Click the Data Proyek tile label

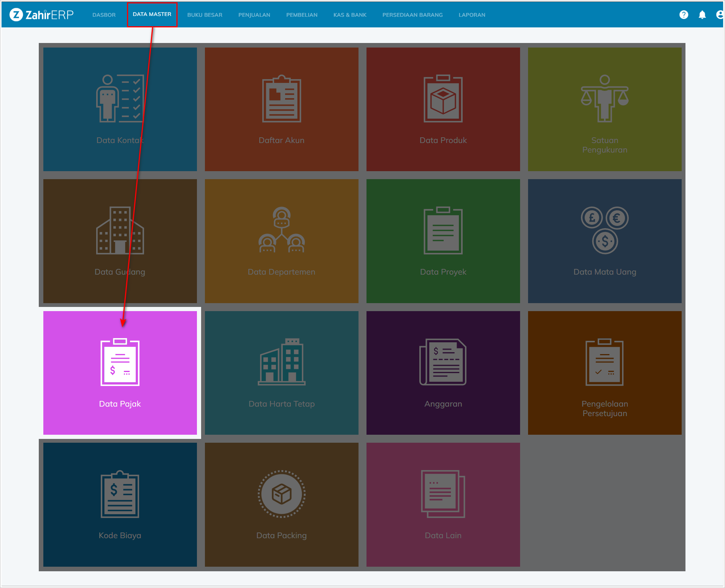(443, 272)
